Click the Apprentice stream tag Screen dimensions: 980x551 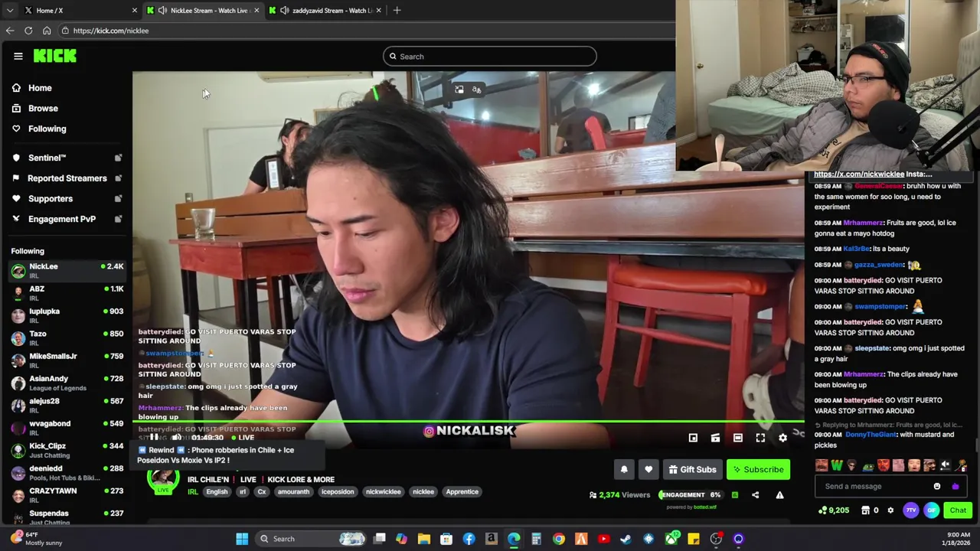(x=462, y=492)
